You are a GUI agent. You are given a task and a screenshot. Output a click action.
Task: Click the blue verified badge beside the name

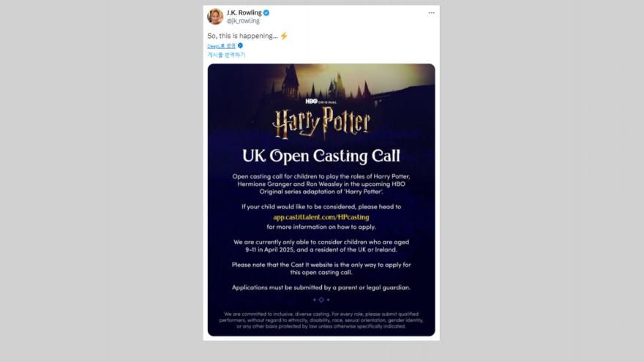point(266,12)
